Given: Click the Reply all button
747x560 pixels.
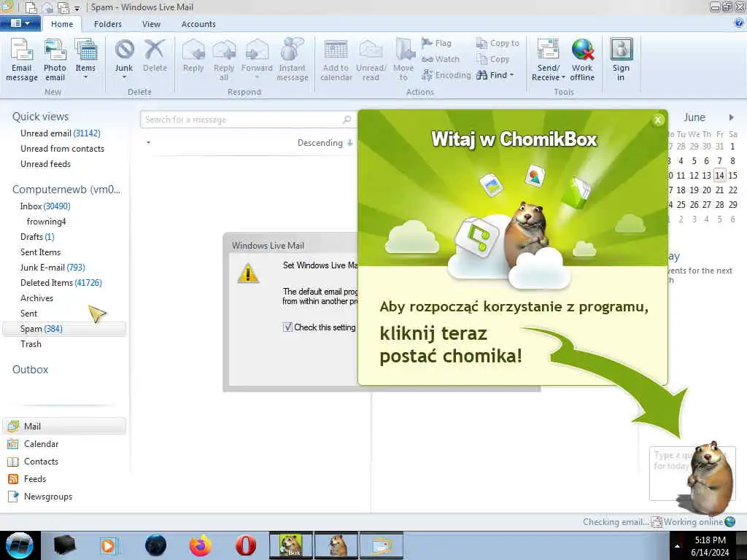Looking at the screenshot, I should 224,60.
